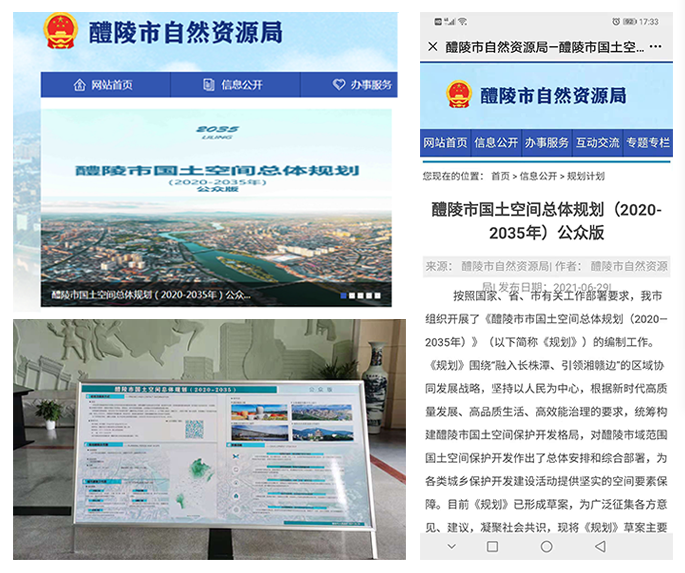Close the mobile browser page with X
Viewport: 685px width, 573px height.
click(432, 46)
